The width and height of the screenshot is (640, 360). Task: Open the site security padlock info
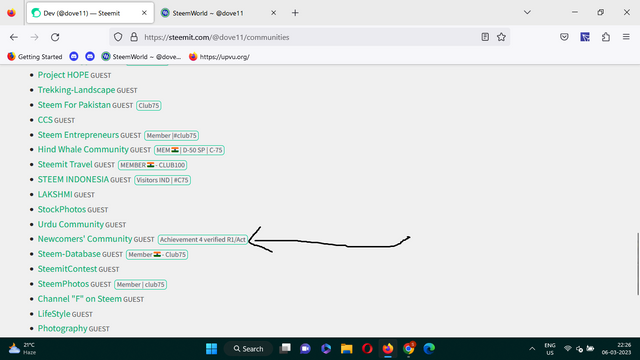pos(134,37)
